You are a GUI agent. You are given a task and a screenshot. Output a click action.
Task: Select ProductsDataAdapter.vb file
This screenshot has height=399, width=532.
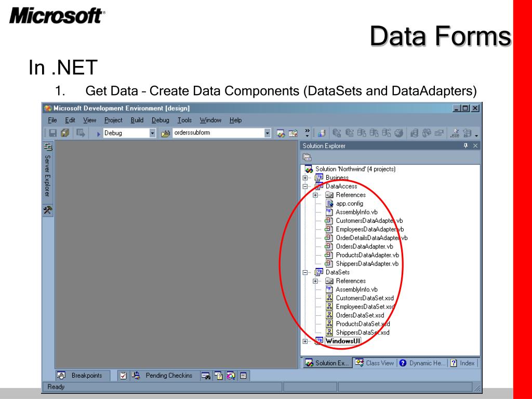367,255
